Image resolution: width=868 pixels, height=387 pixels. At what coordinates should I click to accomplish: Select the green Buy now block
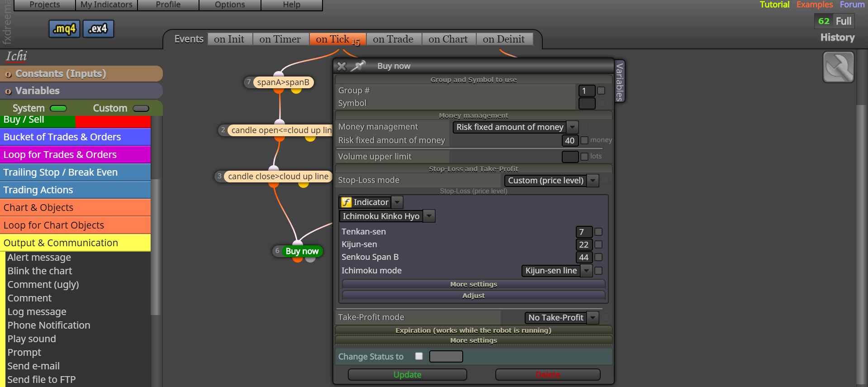point(302,251)
